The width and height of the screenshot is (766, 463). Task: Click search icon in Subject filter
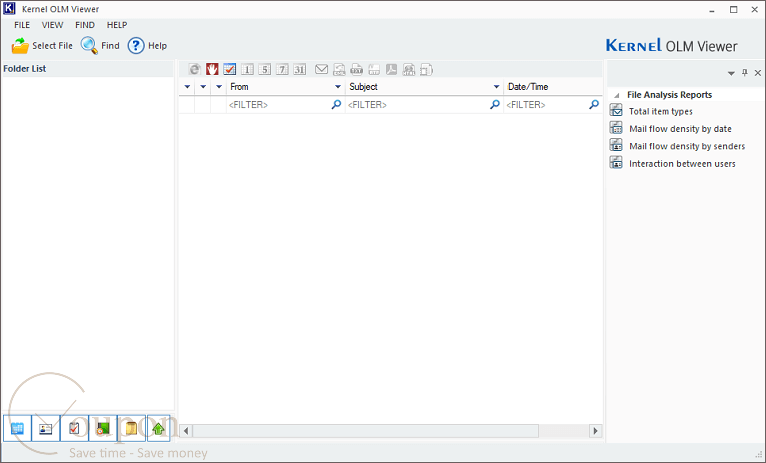pos(495,105)
